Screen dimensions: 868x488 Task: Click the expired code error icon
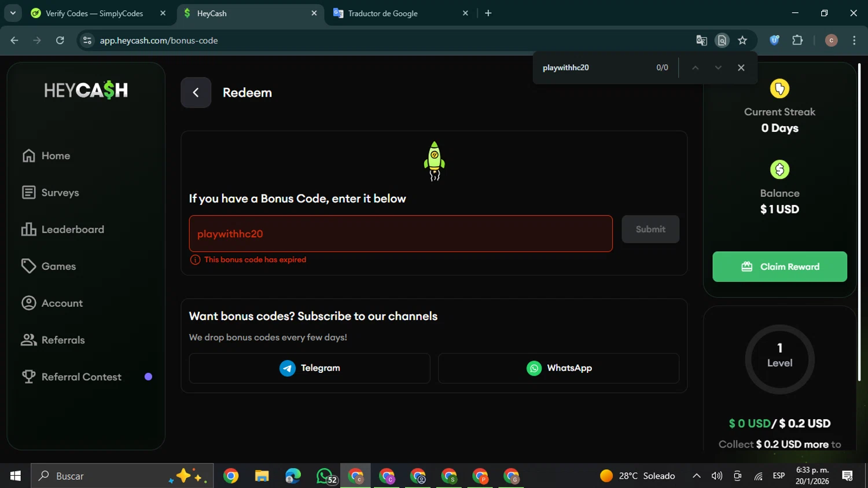[x=195, y=260]
